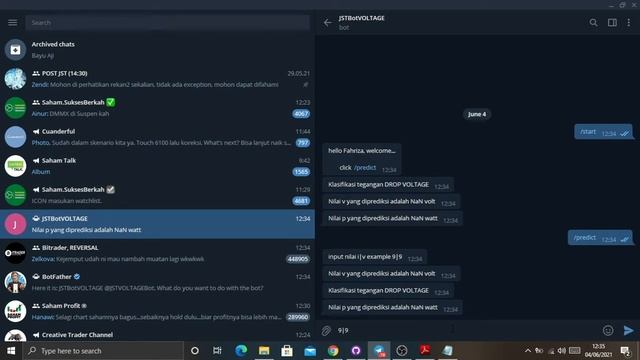Open Archived chats

click(x=157, y=49)
